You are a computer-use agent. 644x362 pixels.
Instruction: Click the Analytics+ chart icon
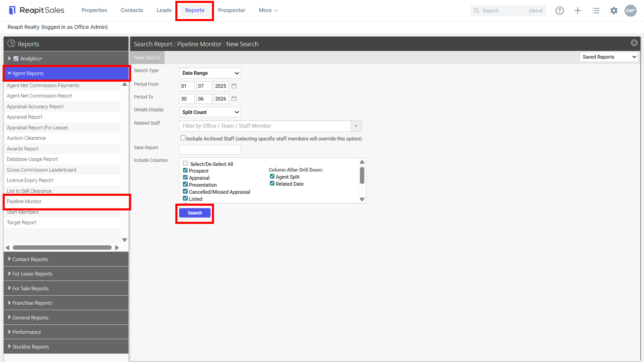(16, 59)
